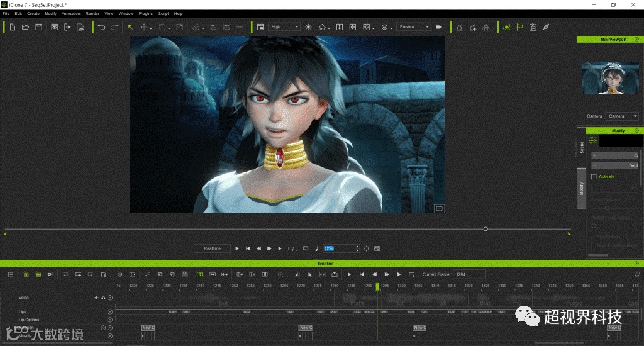This screenshot has height=346, width=644.
Task: Open playback settings gear icon
Action: [367, 248]
